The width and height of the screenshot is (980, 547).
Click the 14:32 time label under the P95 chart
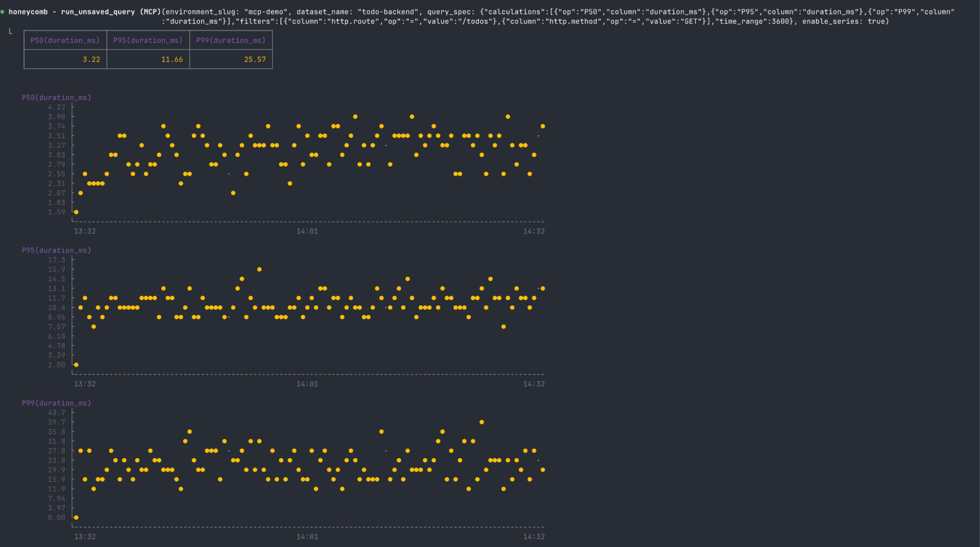(x=534, y=384)
